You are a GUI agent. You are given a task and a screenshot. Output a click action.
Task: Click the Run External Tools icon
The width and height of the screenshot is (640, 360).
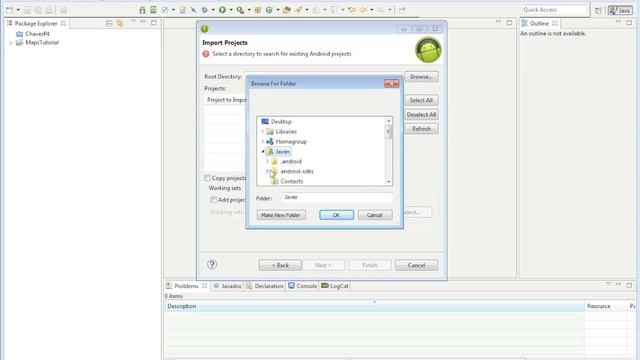click(240, 10)
